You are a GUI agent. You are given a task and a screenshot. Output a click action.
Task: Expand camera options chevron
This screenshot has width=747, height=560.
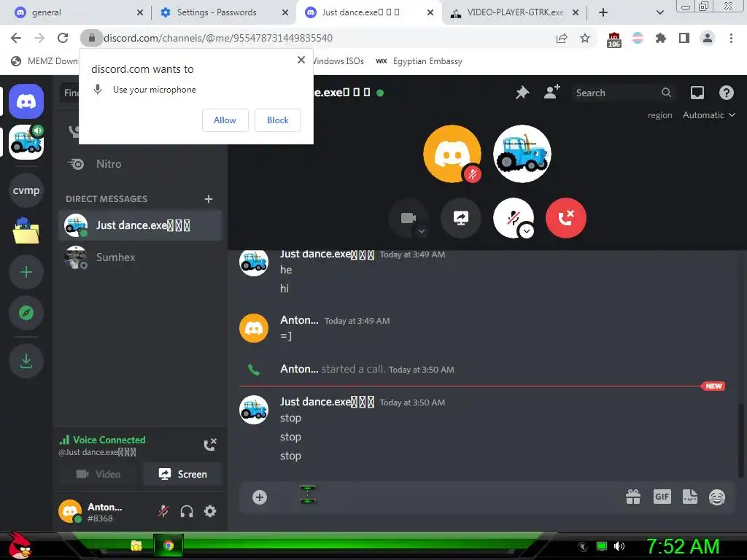click(x=422, y=231)
